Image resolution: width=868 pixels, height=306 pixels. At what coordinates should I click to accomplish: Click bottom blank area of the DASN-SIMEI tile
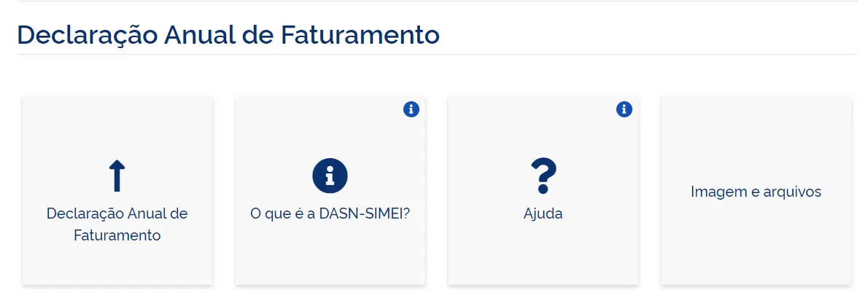tap(330, 259)
